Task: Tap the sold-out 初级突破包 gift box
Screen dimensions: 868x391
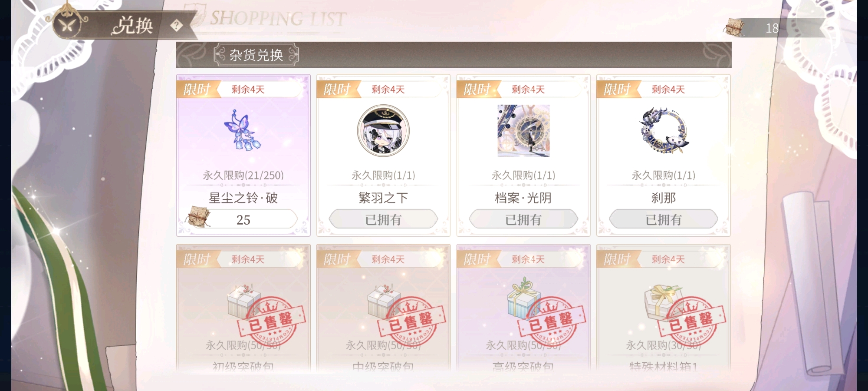Action: coord(243,301)
